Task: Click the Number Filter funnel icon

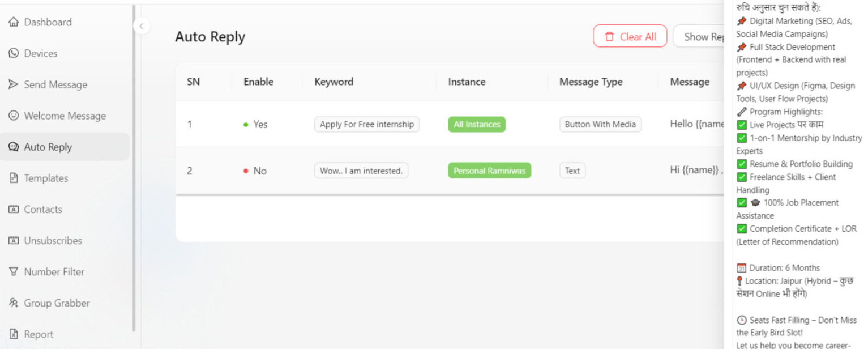Action: coord(14,272)
